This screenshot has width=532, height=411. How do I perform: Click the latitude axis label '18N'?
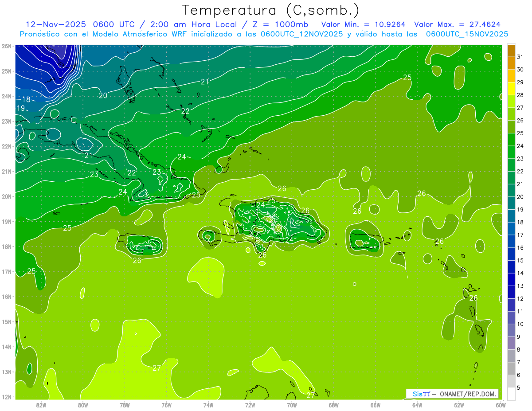6,247
